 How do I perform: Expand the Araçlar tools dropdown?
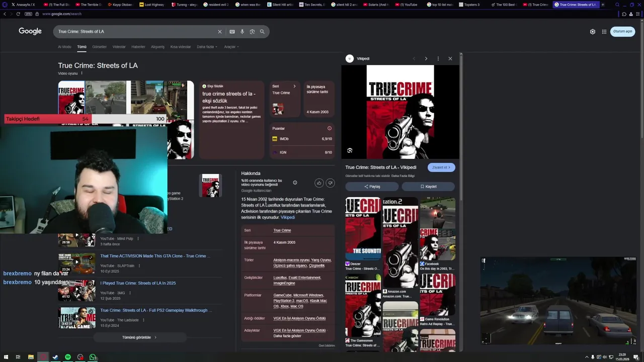(231, 47)
